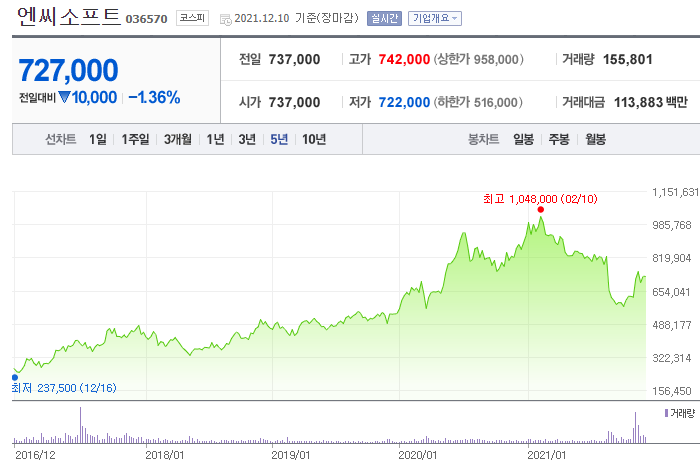Switch chart to 3개월 range

point(178,139)
